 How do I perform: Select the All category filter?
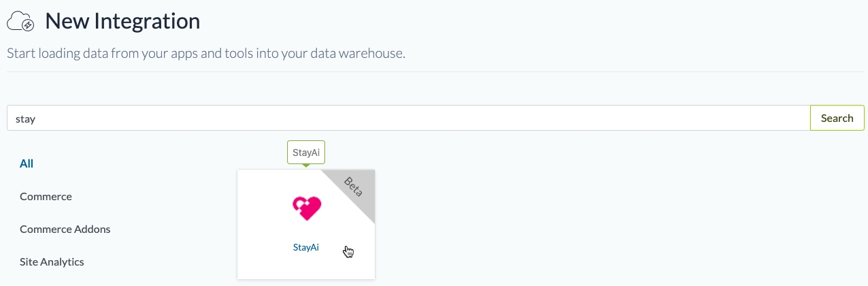(27, 163)
